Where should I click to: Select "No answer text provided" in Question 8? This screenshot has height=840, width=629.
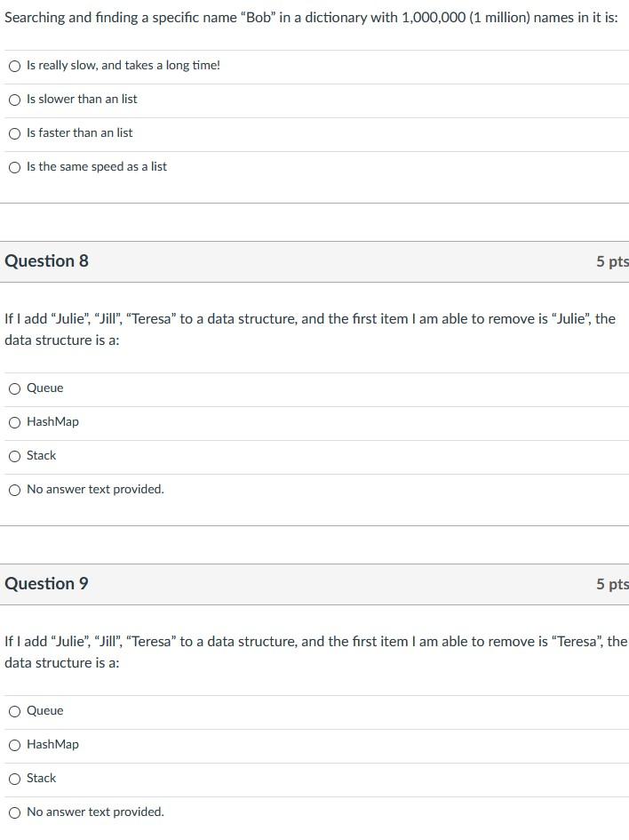point(14,490)
